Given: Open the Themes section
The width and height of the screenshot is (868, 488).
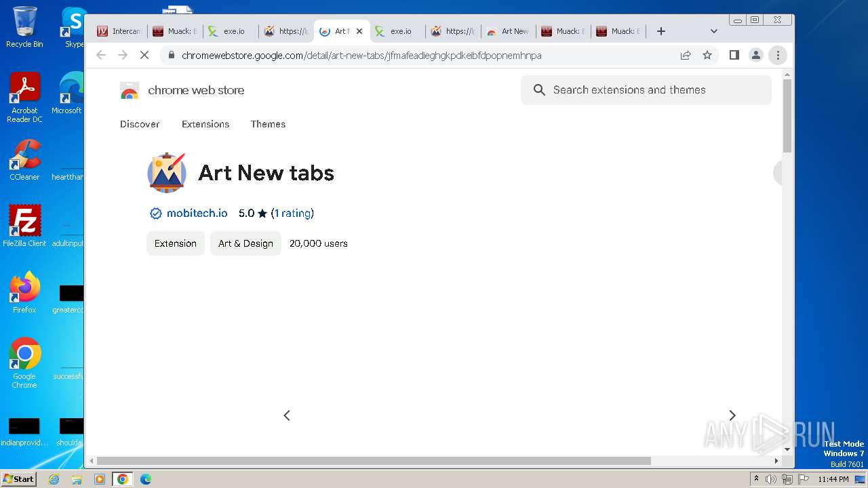Looking at the screenshot, I should click(268, 124).
